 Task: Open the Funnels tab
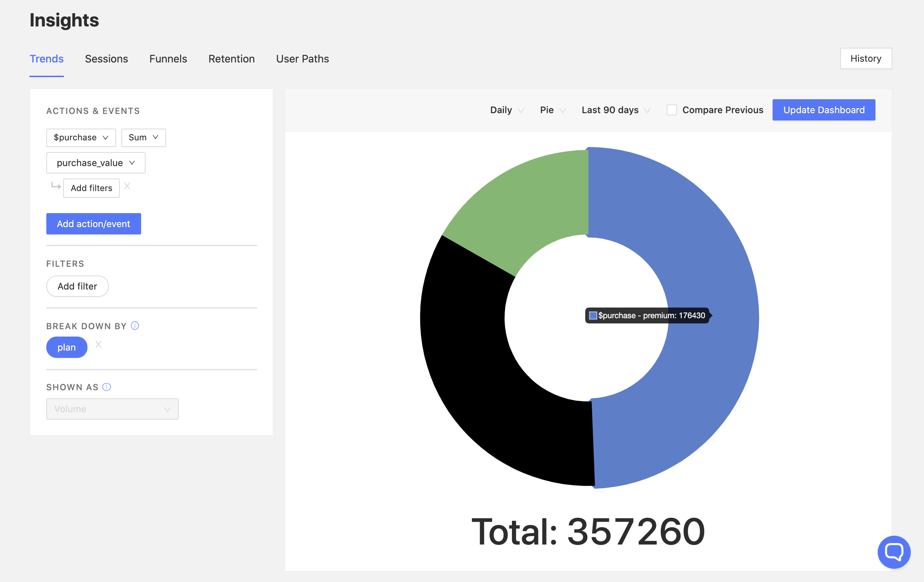[168, 59]
